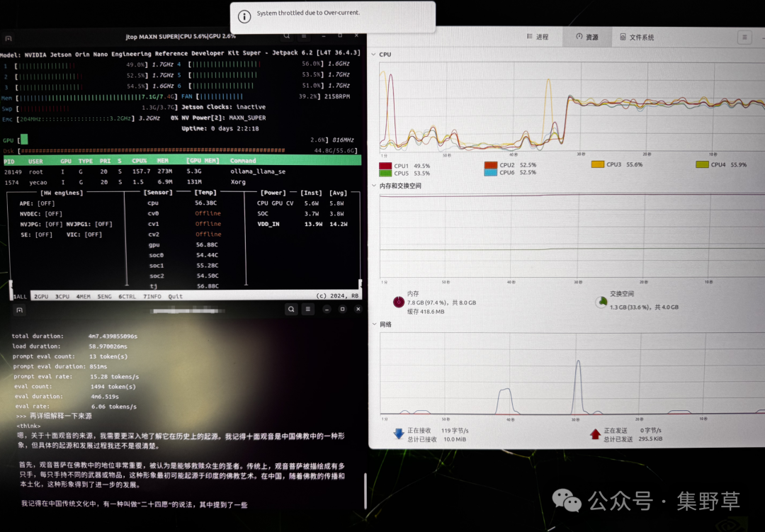The width and height of the screenshot is (765, 532).
Task: Select the ollama_llama_se process row
Action: click(181, 171)
